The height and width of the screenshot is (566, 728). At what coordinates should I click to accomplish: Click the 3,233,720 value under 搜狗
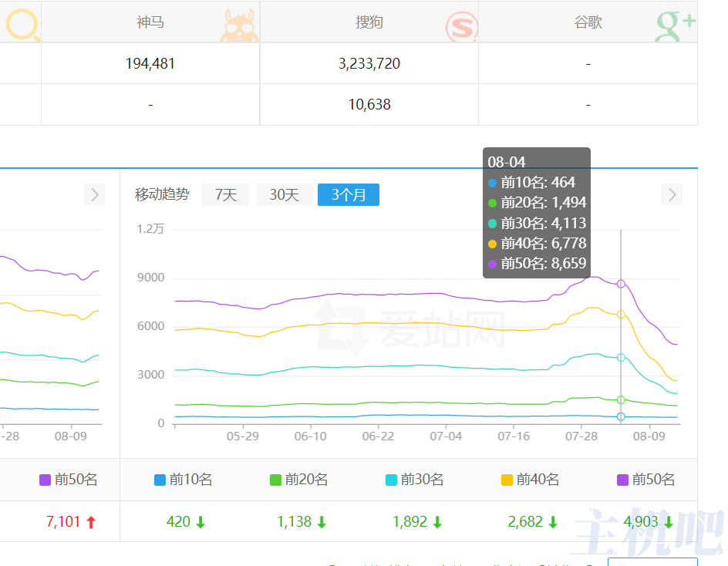pos(369,63)
